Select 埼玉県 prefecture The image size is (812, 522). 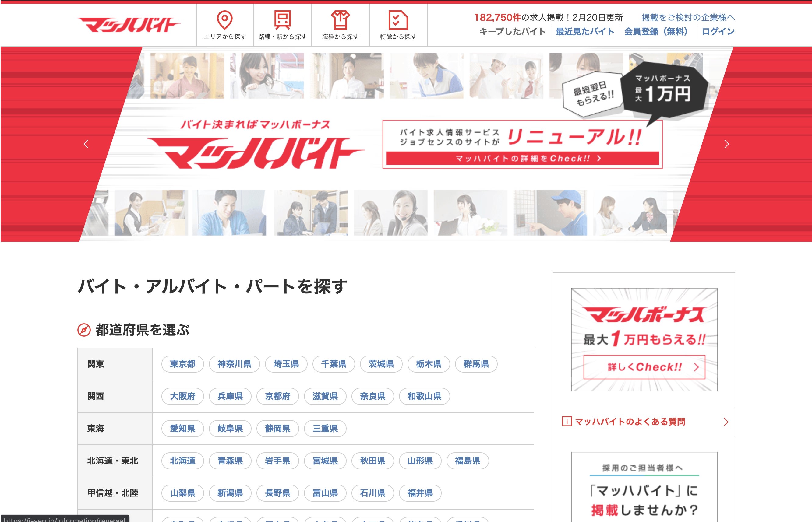pyautogui.click(x=286, y=364)
